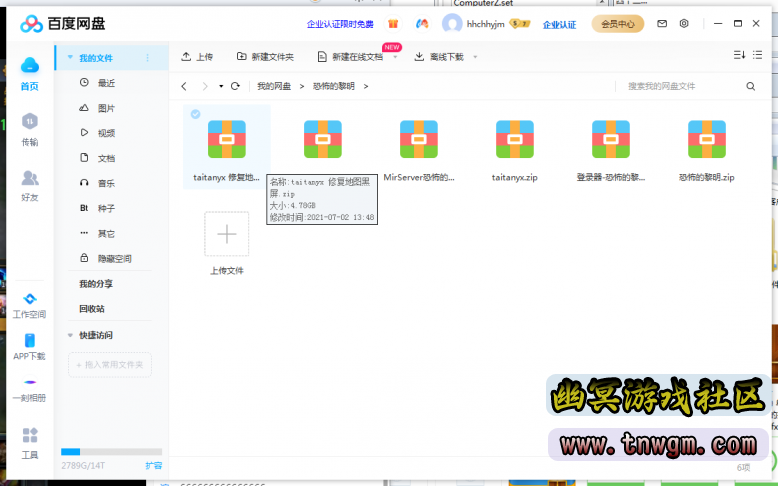The image size is (778, 486).
Task: Click the colorful butterfly icon in header
Action: tap(422, 24)
